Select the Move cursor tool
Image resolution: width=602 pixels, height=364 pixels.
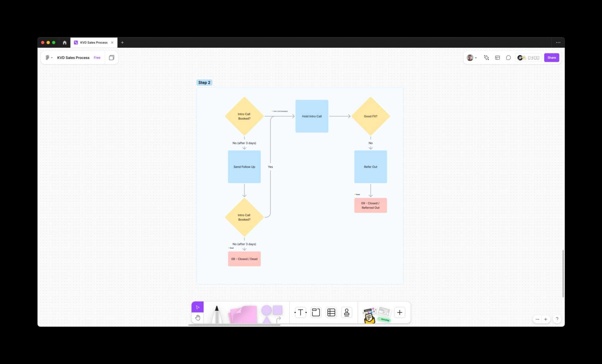tap(198, 307)
